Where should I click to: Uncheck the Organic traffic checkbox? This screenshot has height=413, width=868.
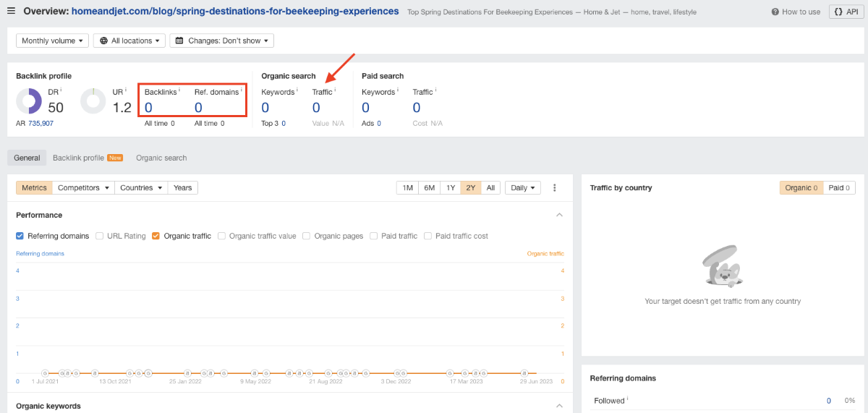point(156,236)
